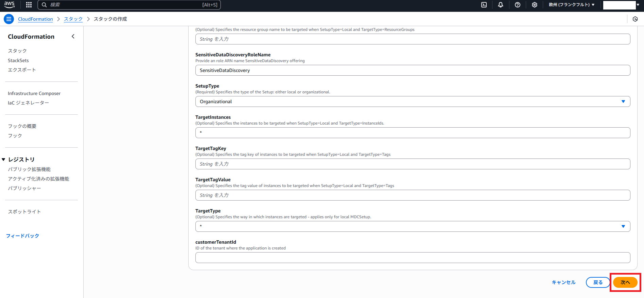
Task: Open パブリッシャー in the sidebar
Action: click(x=24, y=188)
